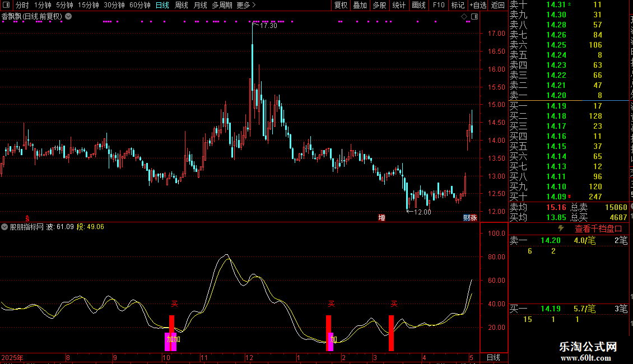Click the 买 signal in March
The height and width of the screenshot is (364, 633).
point(394,304)
